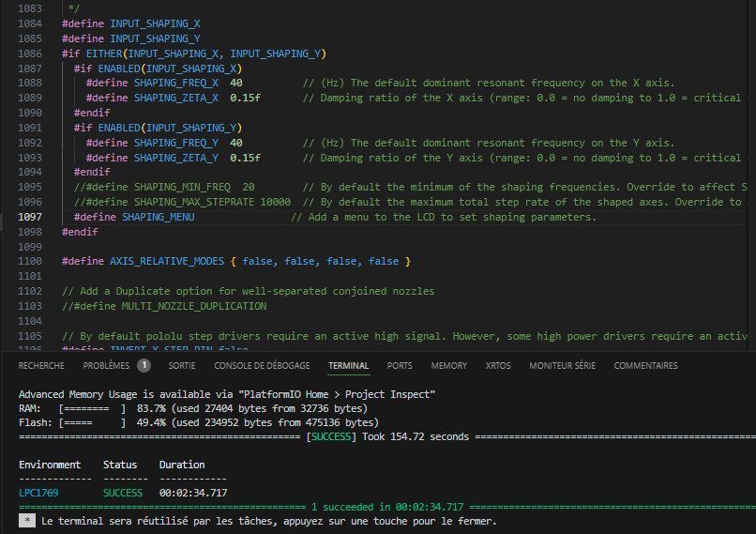Click commented MULTI_NOZZLE_DUPLICATION define
Viewport: 756px width, 534px height.
(164, 306)
